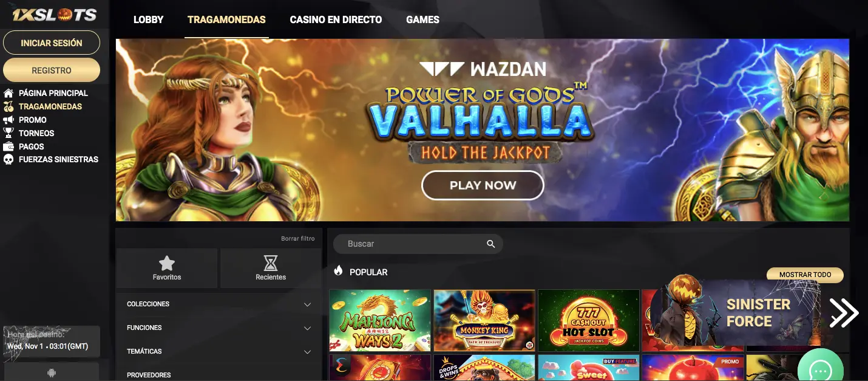The height and width of the screenshot is (381, 868).
Task: Click the Iniciar Sesión button
Action: (x=52, y=43)
